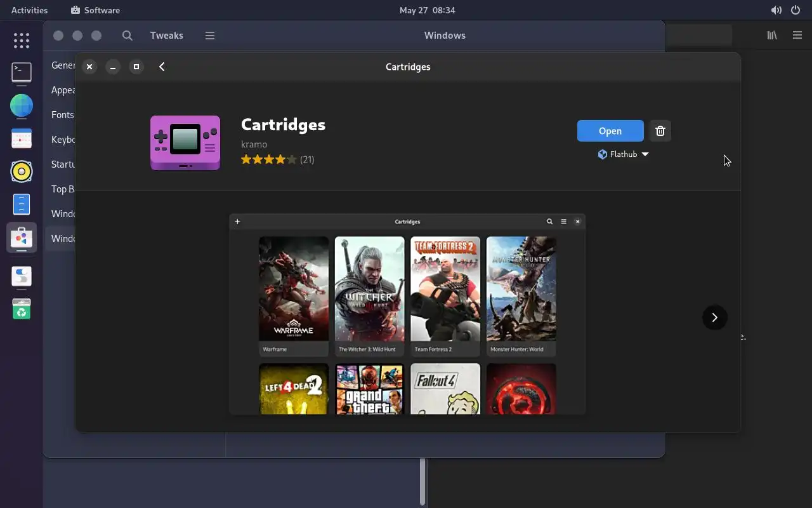
Task: Open the trash icon in the dock
Action: point(22,309)
